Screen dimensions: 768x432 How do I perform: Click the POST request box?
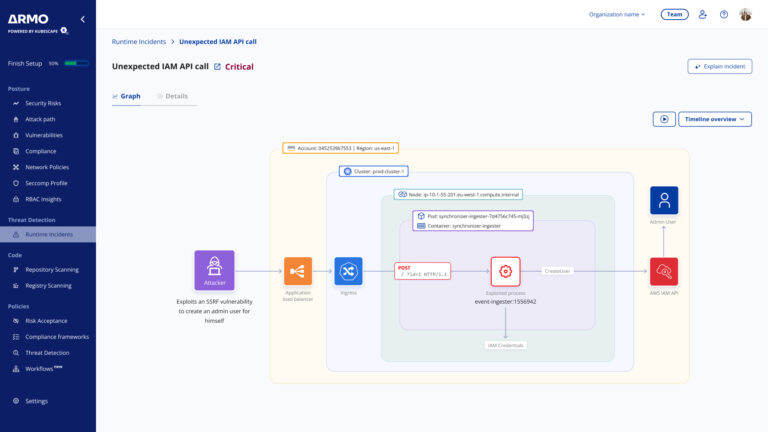(422, 271)
